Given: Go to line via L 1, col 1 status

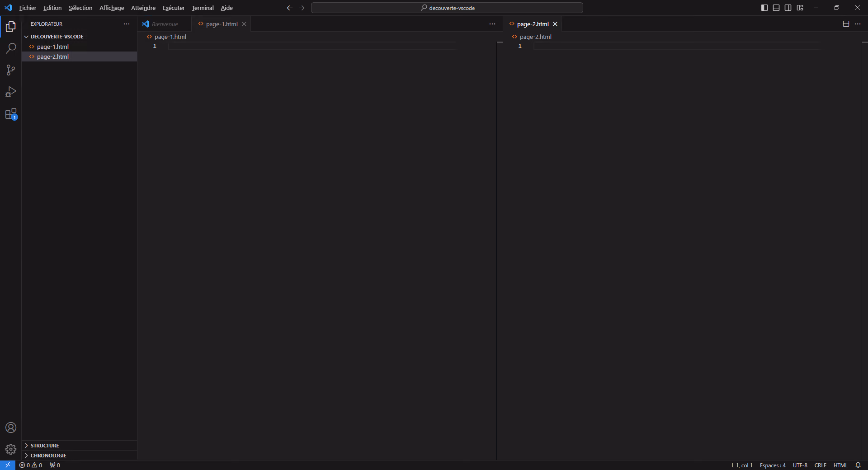Looking at the screenshot, I should point(742,465).
